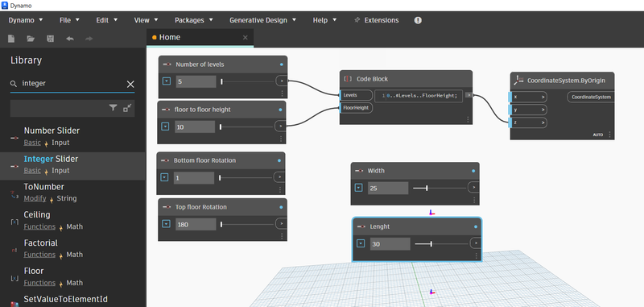
Task: Click the FloorHeight input port on Code Block
Action: (x=356, y=108)
